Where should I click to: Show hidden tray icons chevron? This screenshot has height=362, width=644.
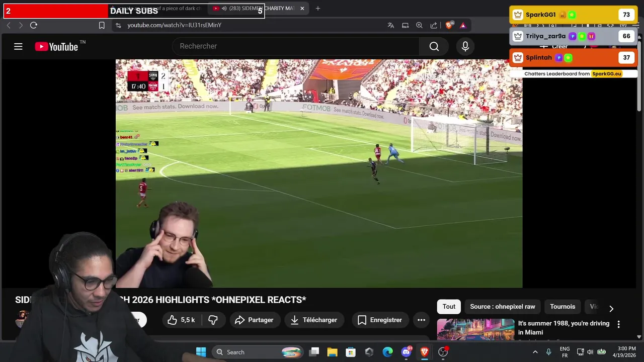pyautogui.click(x=535, y=352)
